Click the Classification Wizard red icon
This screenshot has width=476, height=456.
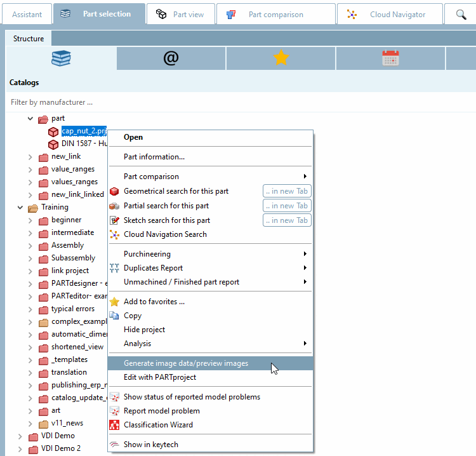[114, 425]
